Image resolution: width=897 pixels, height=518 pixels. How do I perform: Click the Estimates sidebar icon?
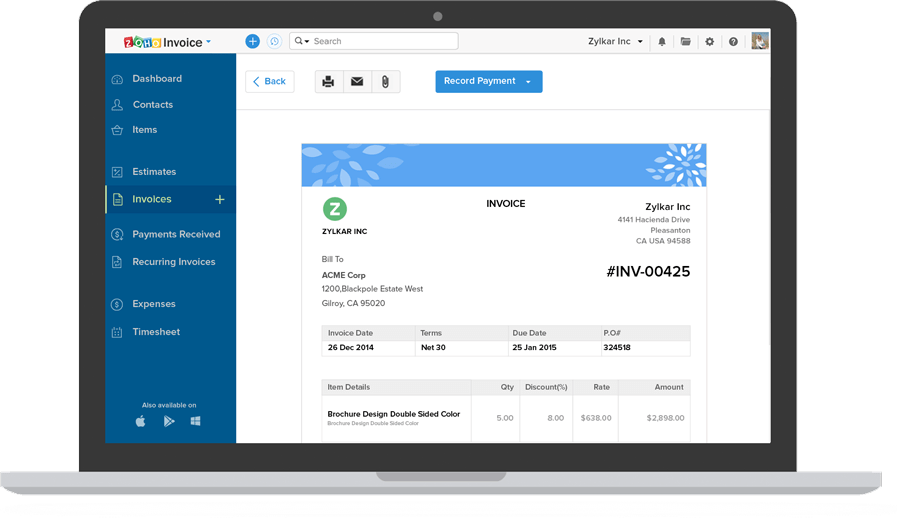click(117, 172)
